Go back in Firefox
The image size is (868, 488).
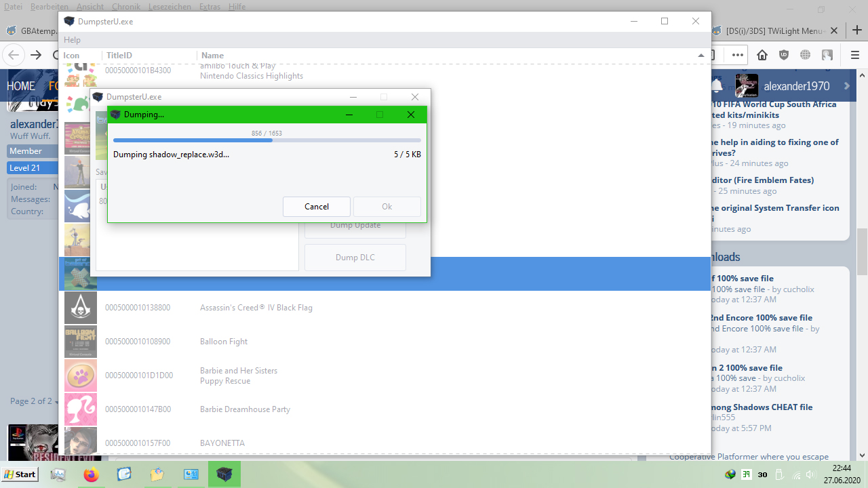click(x=14, y=55)
